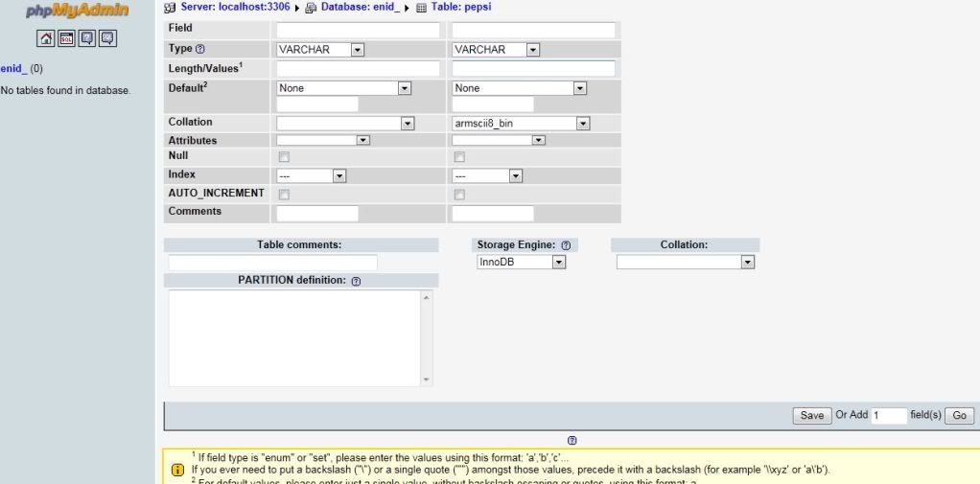Viewport: 980px width, 484px height.
Task: Enable Null checkbox for the second field
Action: (459, 157)
